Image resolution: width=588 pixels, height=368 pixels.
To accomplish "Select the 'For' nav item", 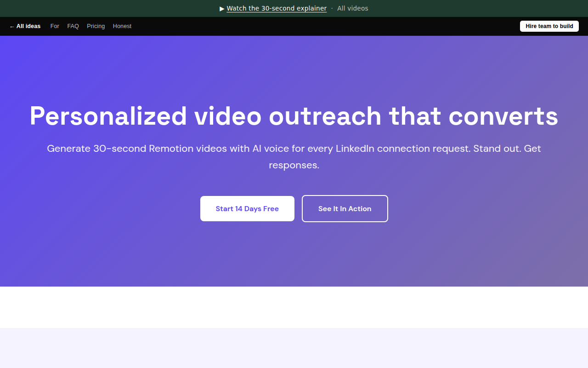I will tap(55, 26).
